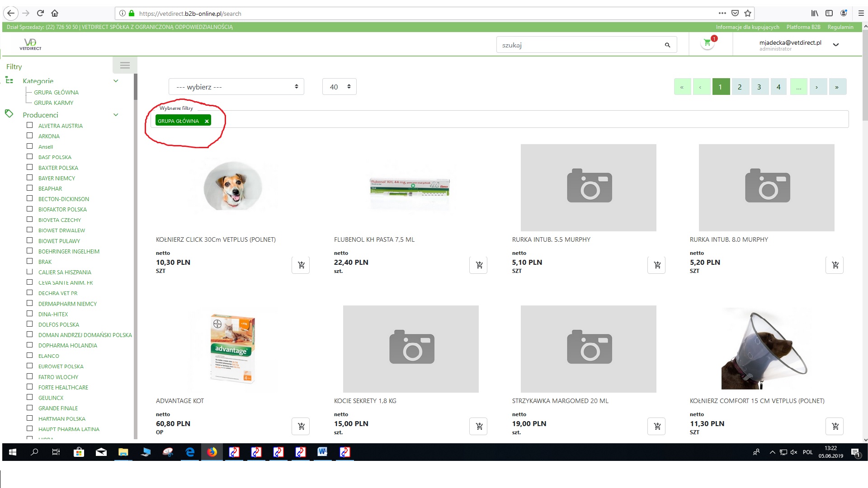This screenshot has width=868, height=488.
Task: Select GRUPA KARMY category
Action: click(x=53, y=103)
